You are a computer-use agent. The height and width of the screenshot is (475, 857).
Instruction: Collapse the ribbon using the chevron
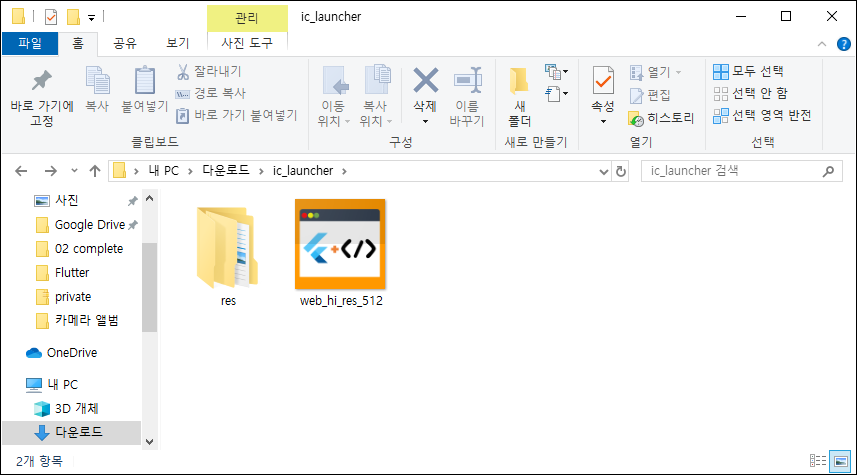pos(821,44)
